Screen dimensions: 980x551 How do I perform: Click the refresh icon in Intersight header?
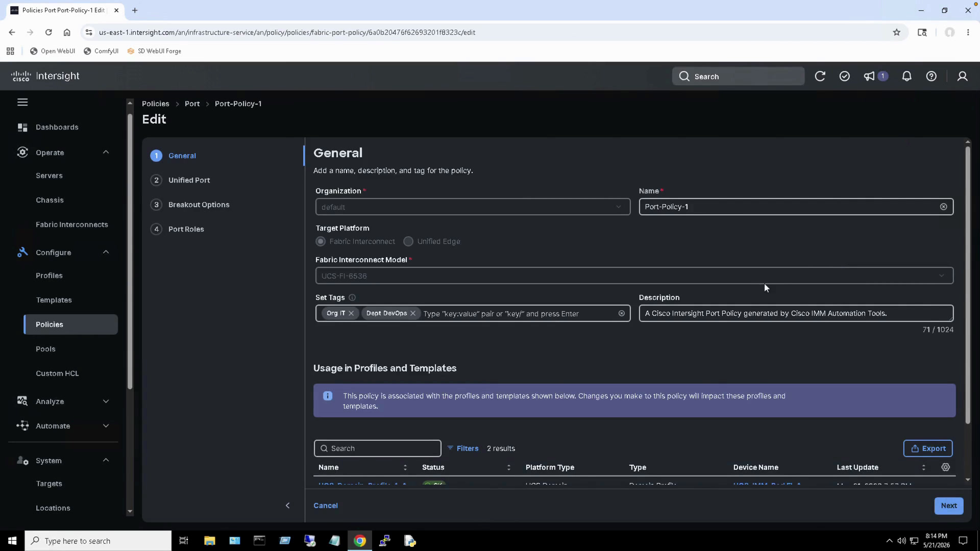click(x=820, y=76)
